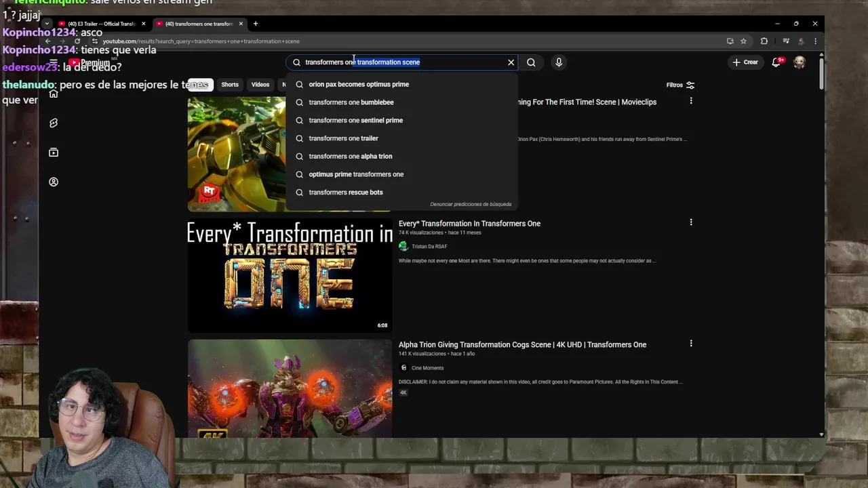Image resolution: width=868 pixels, height=488 pixels.
Task: Open the 'You' profile sidebar icon
Action: [x=54, y=182]
